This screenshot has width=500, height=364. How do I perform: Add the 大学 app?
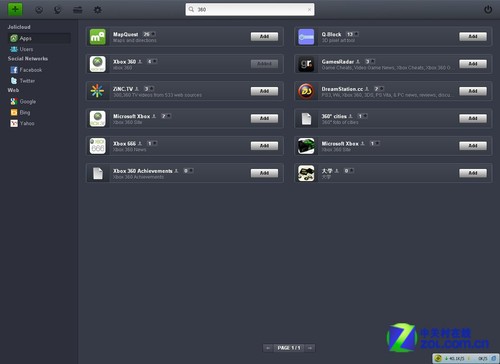pos(473,173)
